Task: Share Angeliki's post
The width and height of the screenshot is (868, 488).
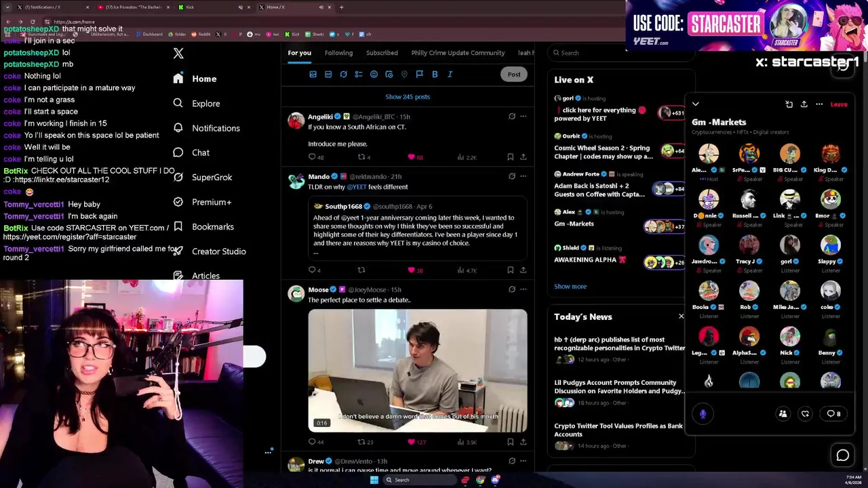Action: (x=523, y=157)
